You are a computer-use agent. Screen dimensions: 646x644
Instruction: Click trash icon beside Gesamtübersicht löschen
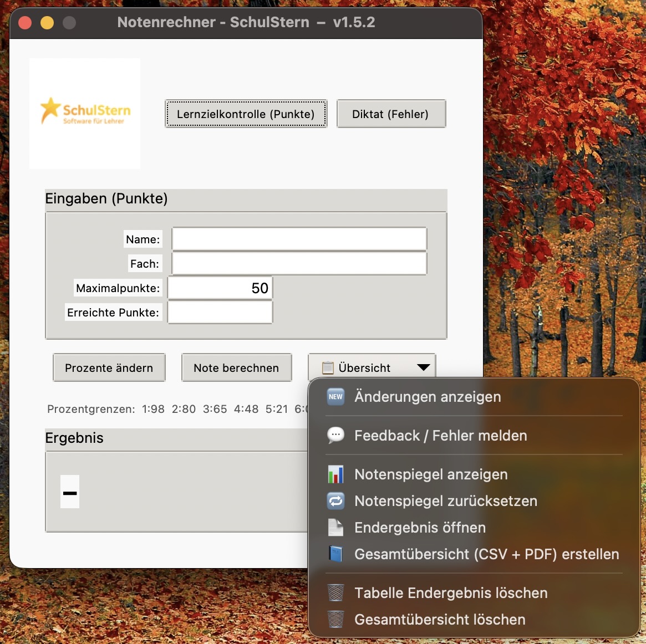[335, 620]
